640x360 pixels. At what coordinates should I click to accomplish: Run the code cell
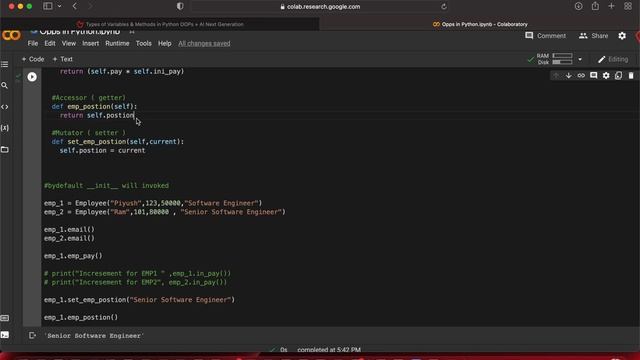pyautogui.click(x=32, y=77)
